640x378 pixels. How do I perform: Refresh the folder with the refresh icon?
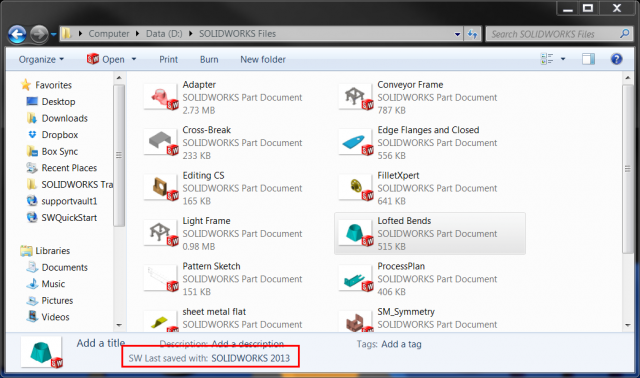(473, 34)
